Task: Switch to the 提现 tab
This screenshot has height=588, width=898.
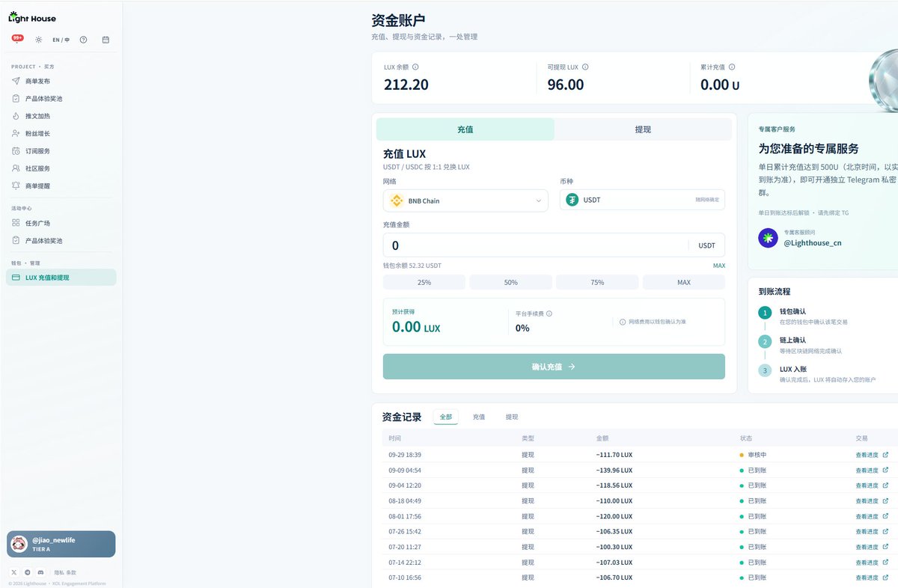Action: (643, 129)
